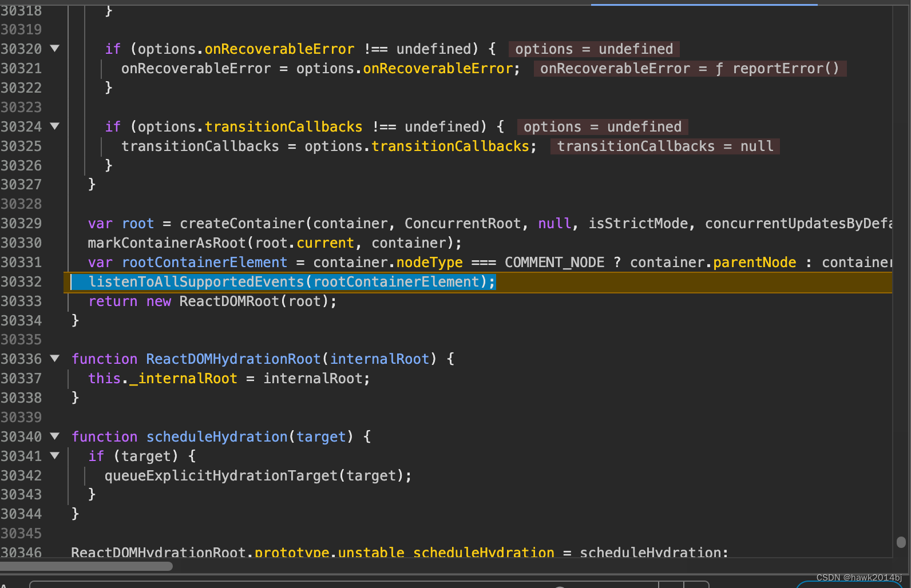Collapse the code block at line 30320
Screen dimensions: 911x588
point(55,49)
